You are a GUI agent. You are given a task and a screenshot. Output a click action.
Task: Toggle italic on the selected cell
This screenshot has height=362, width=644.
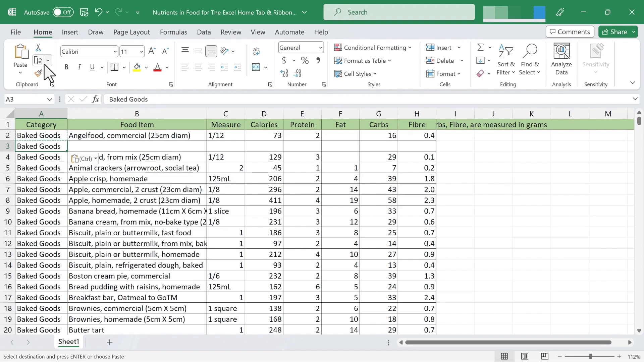click(x=79, y=67)
